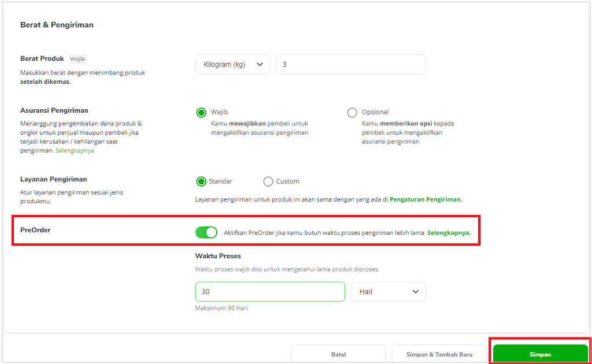The height and width of the screenshot is (364, 592).
Task: Click the chevron arrow on Hari selector
Action: pos(416,292)
